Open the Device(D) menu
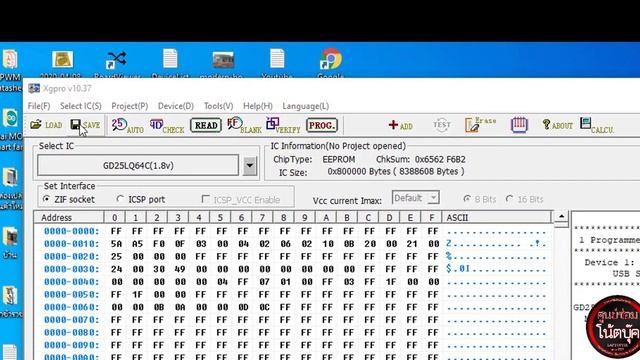The width and height of the screenshot is (640, 360). [176, 106]
